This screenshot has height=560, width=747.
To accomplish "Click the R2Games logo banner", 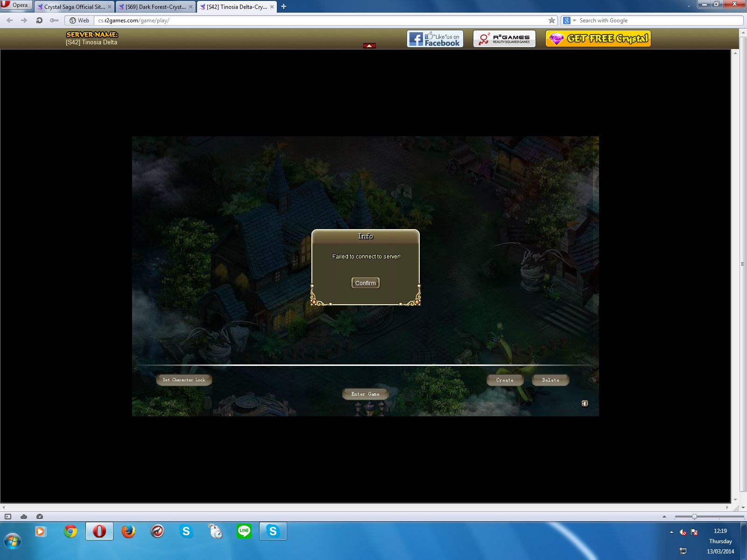I will (x=504, y=39).
